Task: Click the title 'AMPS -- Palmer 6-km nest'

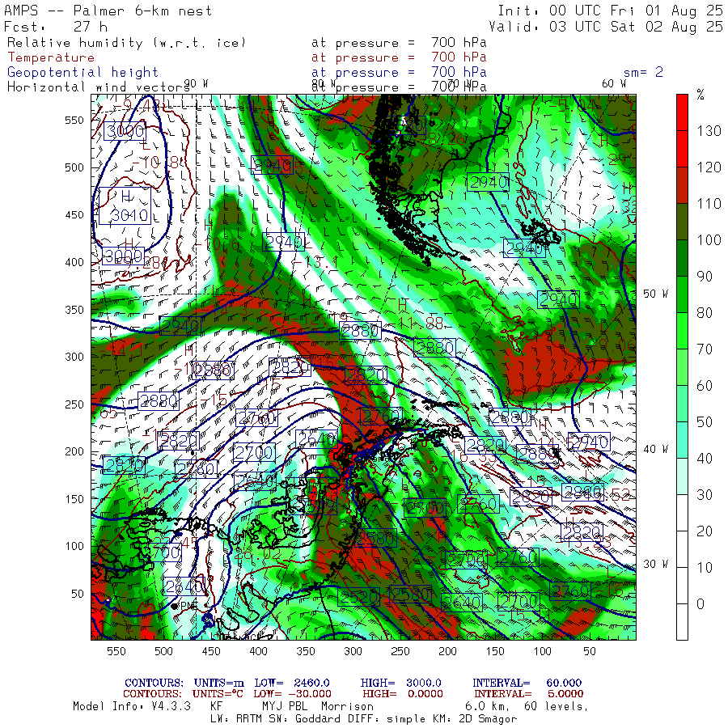Action: (x=108, y=11)
